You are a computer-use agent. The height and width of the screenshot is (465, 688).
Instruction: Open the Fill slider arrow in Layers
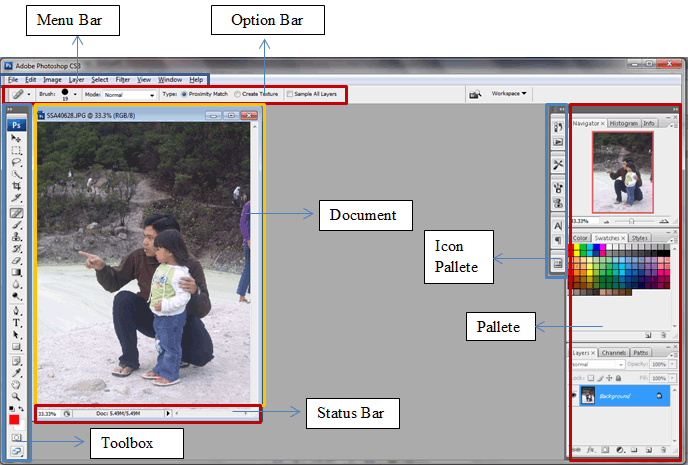click(x=673, y=378)
